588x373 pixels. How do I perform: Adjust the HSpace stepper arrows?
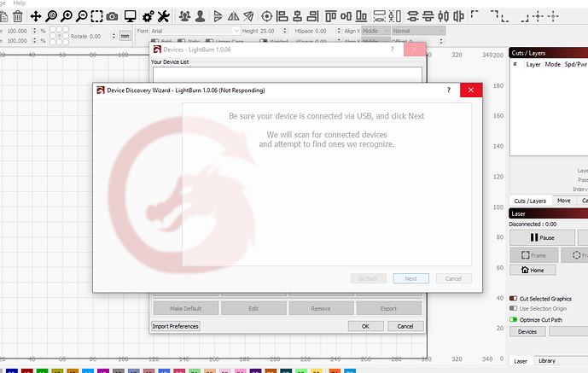click(x=339, y=31)
